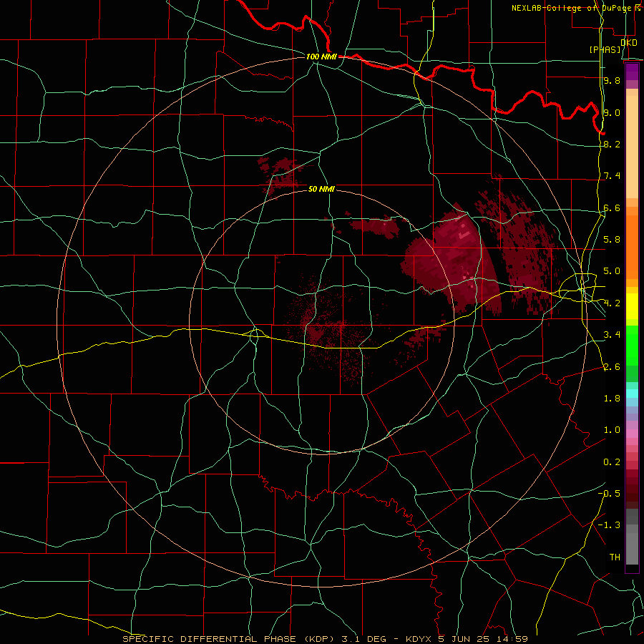The height and width of the screenshot is (644, 644).
Task: Click the -0.5 scale label
Action: point(609,493)
